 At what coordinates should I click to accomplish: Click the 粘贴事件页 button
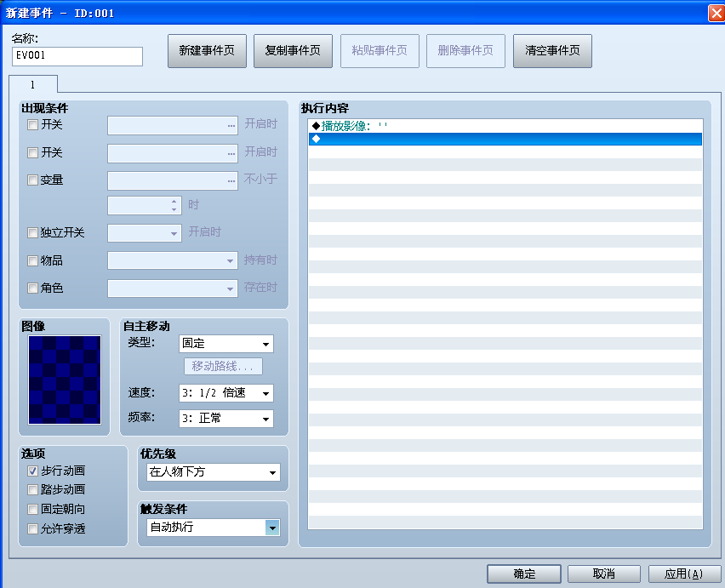pos(380,51)
